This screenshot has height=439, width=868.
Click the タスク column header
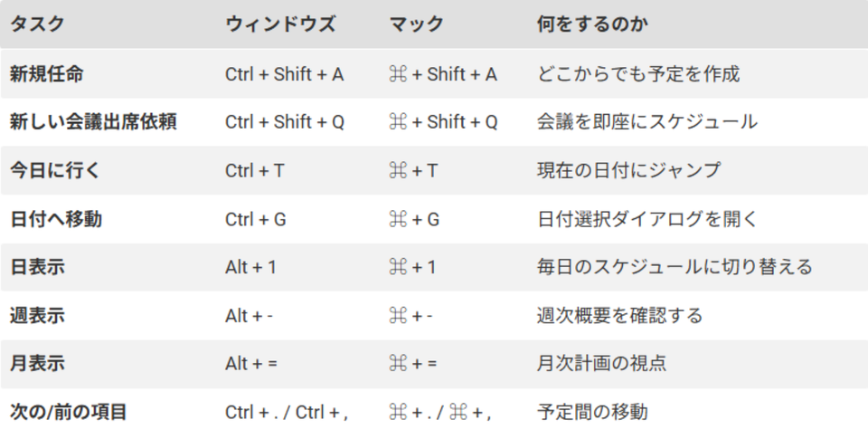[x=37, y=24]
